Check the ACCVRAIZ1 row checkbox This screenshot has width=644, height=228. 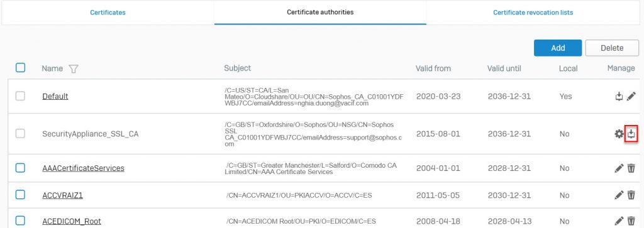point(20,195)
